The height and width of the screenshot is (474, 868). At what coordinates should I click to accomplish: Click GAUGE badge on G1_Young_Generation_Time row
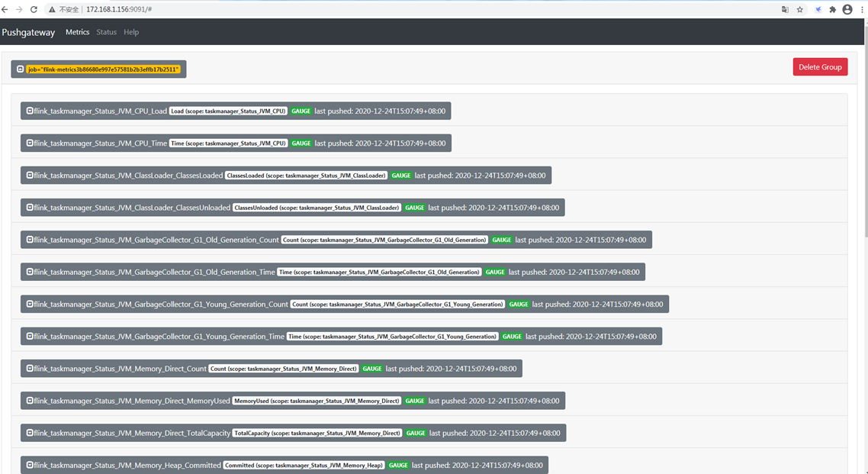point(512,336)
